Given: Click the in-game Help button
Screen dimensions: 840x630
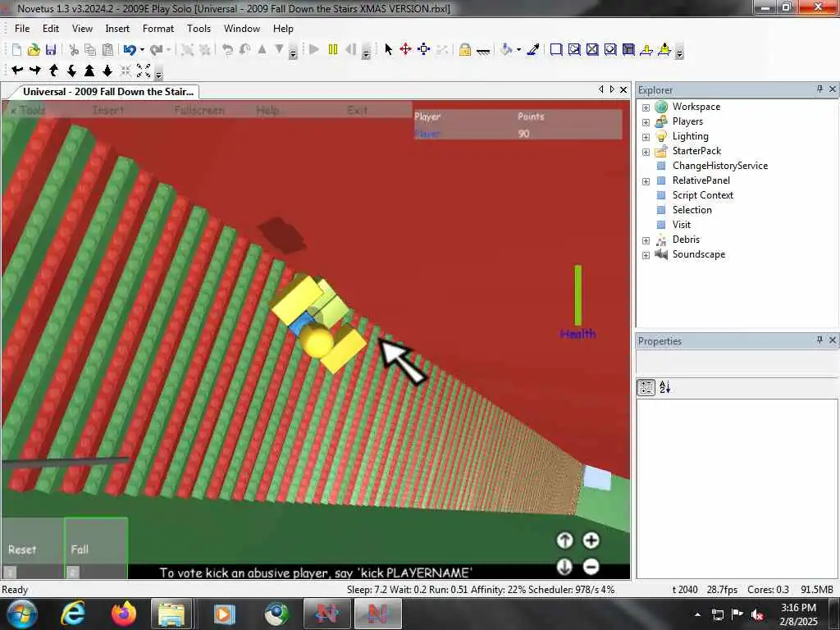Looking at the screenshot, I should (267, 110).
